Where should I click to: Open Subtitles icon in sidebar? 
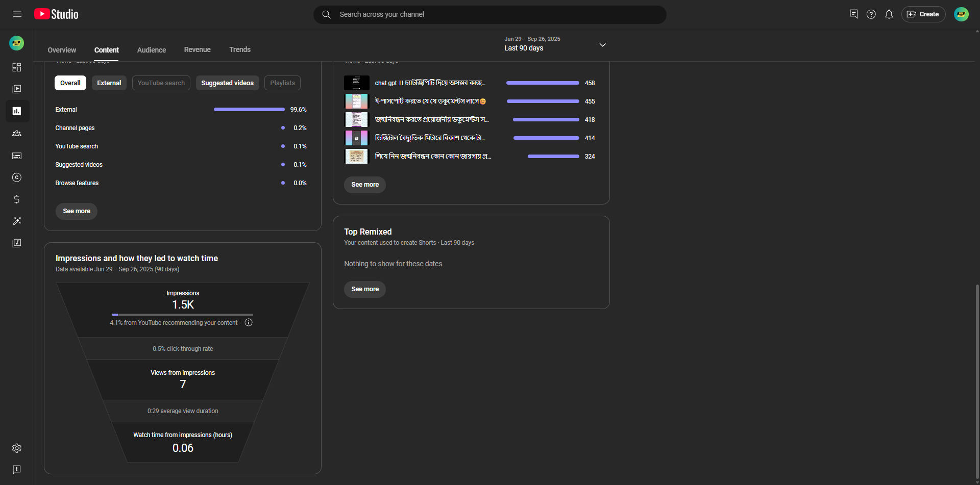[x=17, y=156]
